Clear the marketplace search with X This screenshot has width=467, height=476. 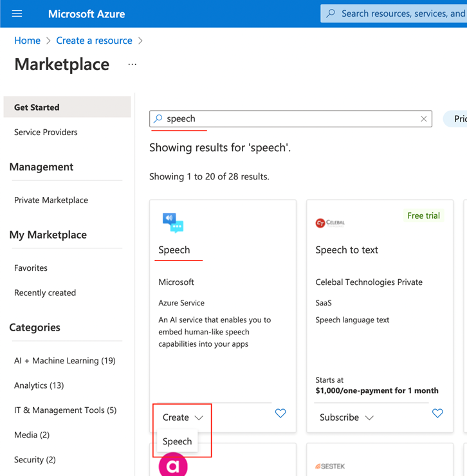pos(424,119)
